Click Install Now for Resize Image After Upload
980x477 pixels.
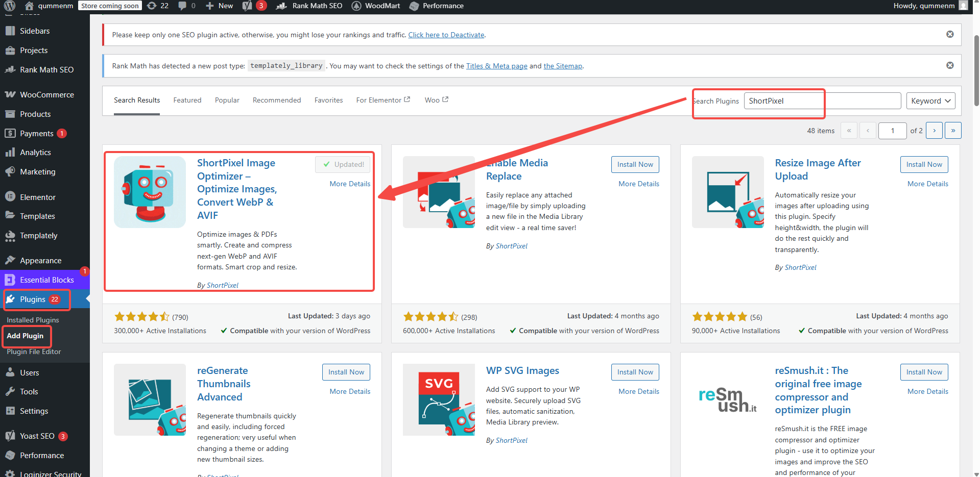tap(924, 164)
